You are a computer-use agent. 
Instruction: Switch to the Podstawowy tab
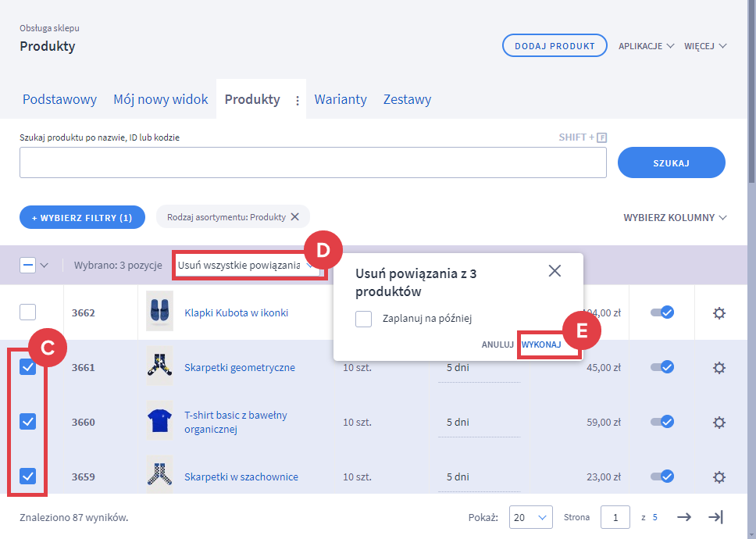[x=60, y=99]
